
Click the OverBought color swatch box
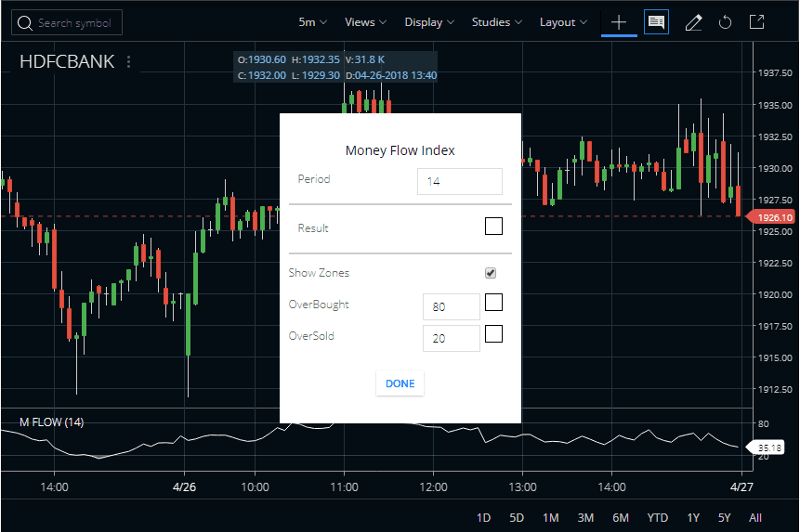coord(493,302)
